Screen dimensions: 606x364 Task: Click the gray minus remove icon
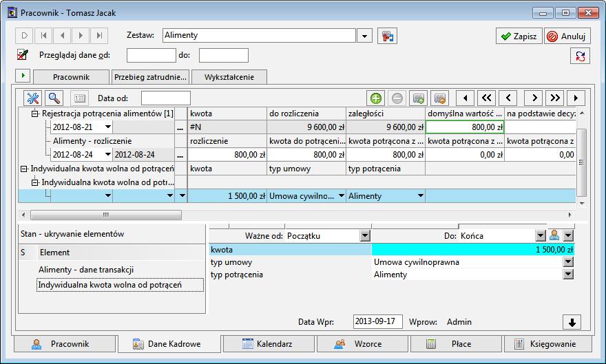coord(397,98)
